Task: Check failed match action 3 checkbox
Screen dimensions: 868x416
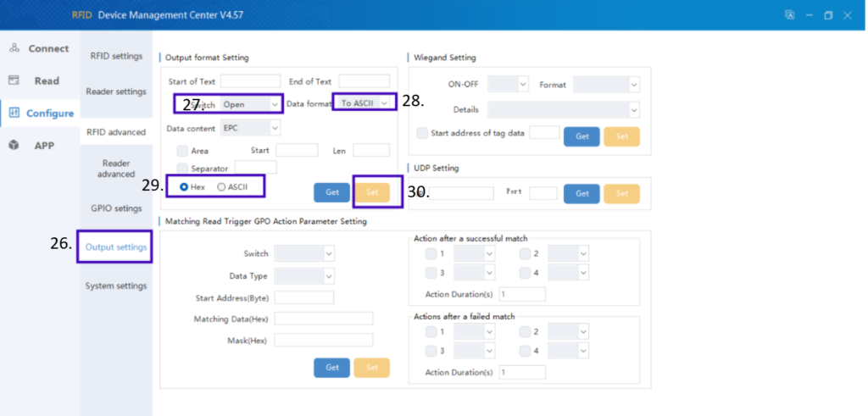Action: pyautogui.click(x=431, y=351)
